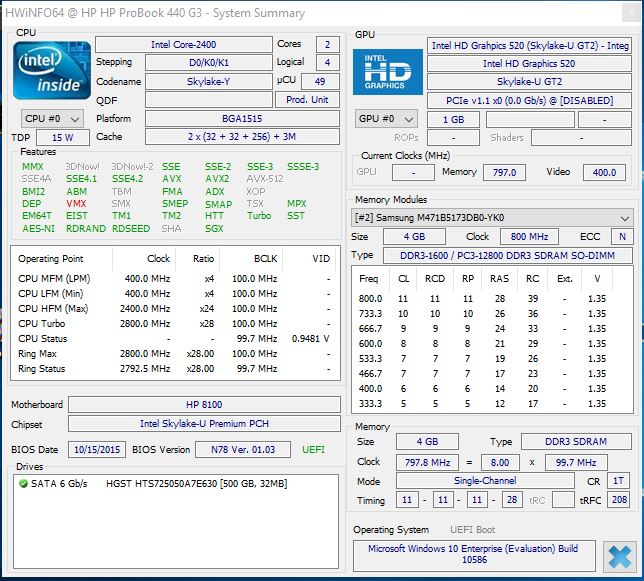Click the GPU memory clock 797.0 value
Viewport: 644px width, 581px height.
point(504,172)
